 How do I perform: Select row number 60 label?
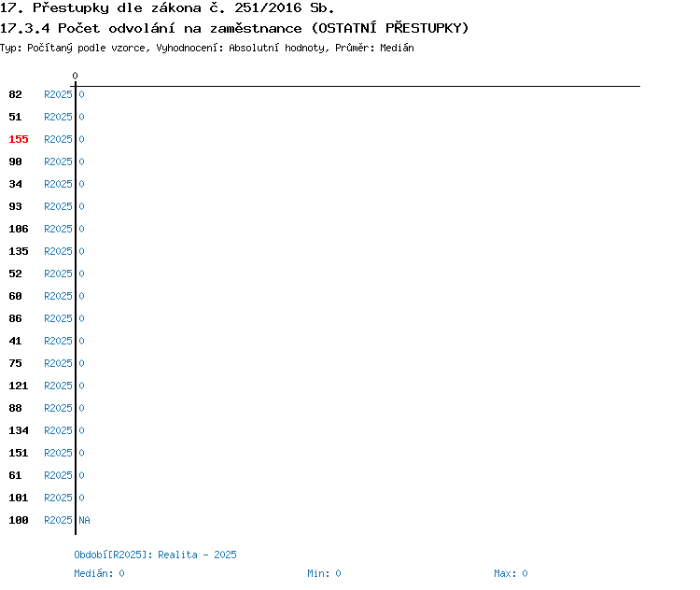(x=16, y=296)
